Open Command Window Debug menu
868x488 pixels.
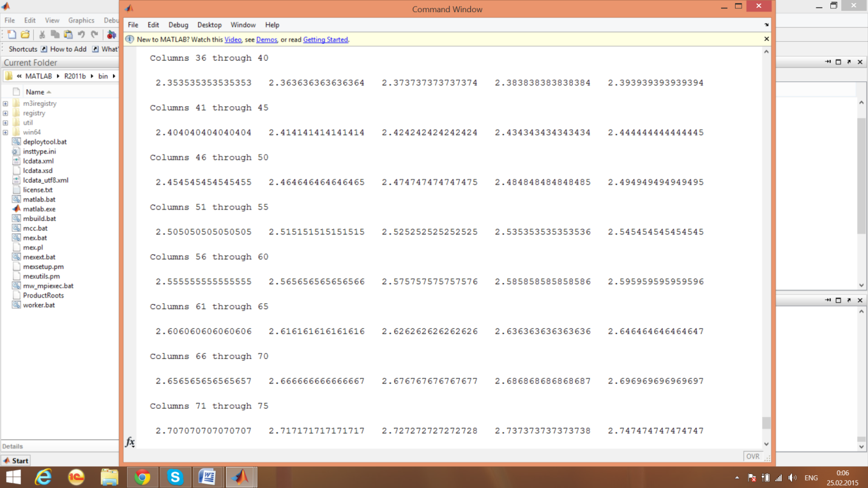pyautogui.click(x=178, y=25)
